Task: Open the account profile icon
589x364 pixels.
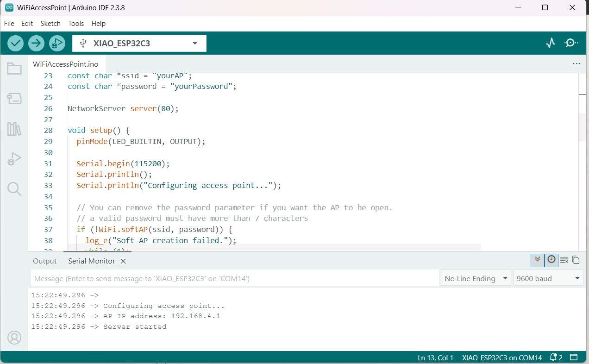Action: pos(14,338)
